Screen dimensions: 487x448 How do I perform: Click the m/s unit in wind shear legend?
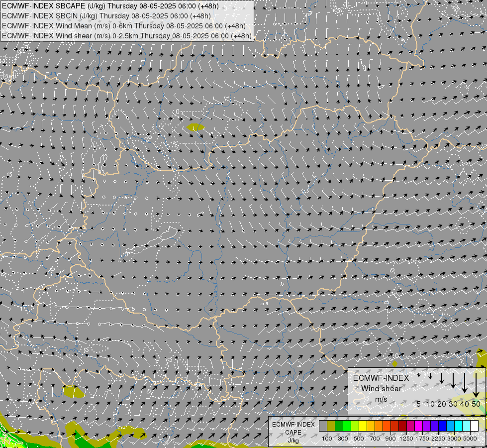381,399
